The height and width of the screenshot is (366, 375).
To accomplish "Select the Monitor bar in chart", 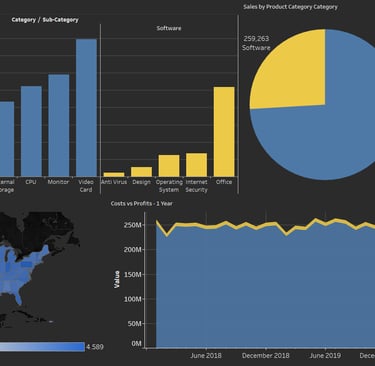I will (59, 125).
